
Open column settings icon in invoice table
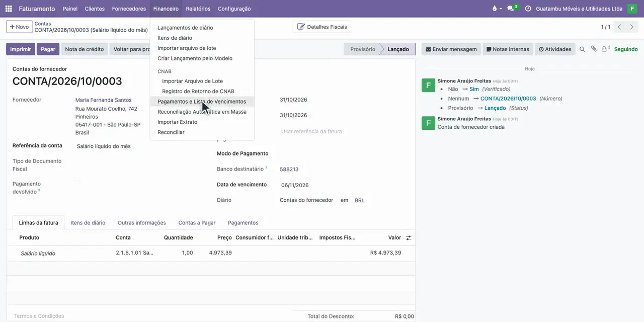click(x=409, y=237)
